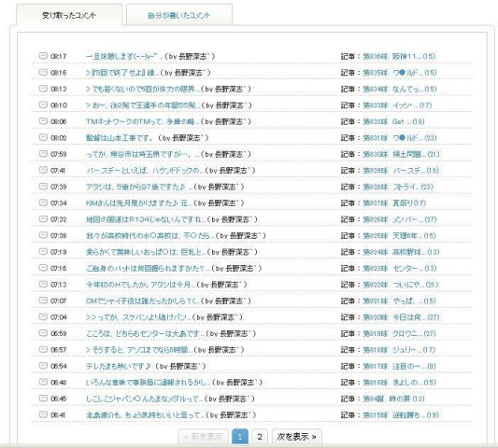Screen dimensions: 498x448
Task: Open the 06:54 comment テレたまも熱いです
Action: (146, 366)
